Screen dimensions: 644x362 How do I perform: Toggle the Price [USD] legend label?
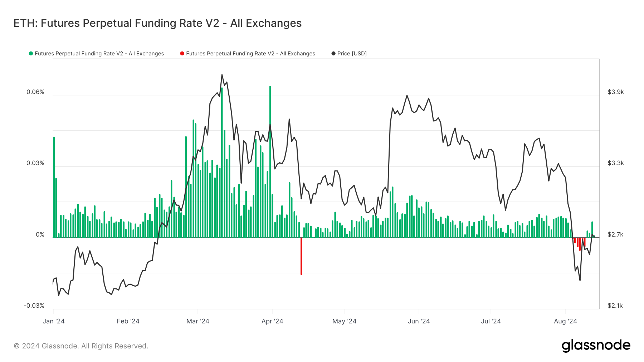click(x=352, y=54)
